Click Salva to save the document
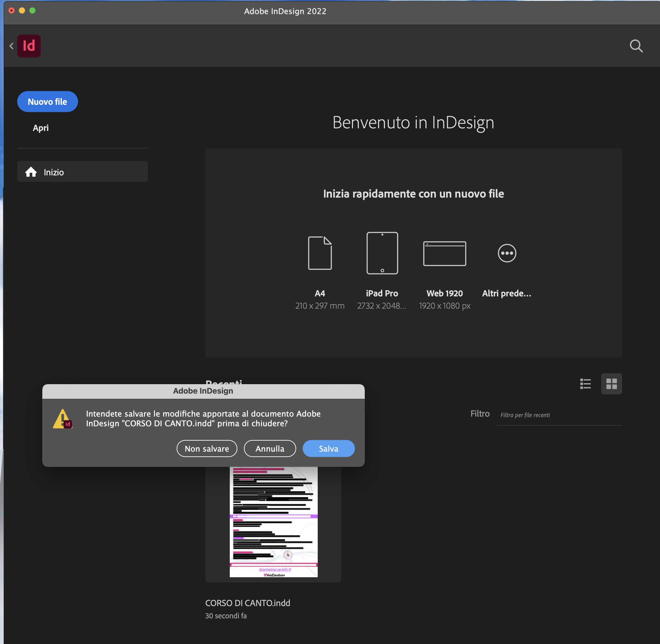The image size is (660, 644). 329,448
